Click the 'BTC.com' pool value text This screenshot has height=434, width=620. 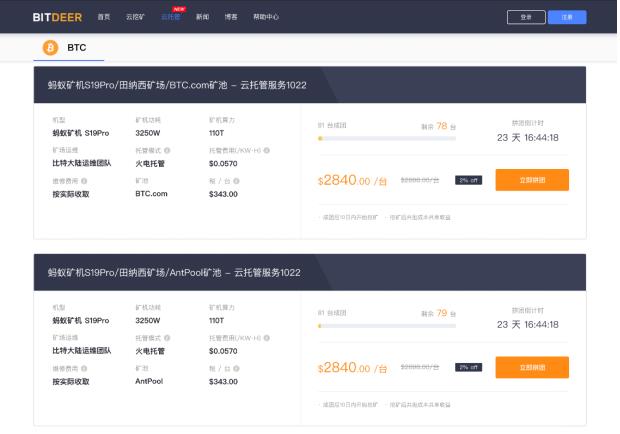151,194
